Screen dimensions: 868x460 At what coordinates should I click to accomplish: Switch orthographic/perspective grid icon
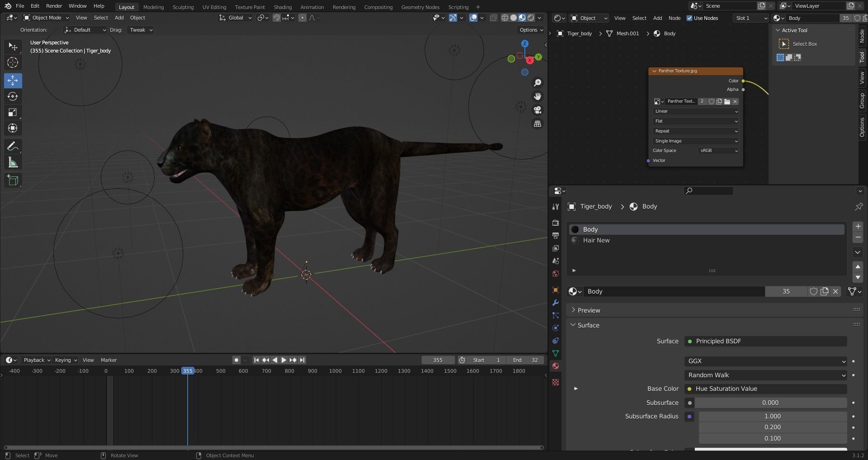click(x=538, y=123)
